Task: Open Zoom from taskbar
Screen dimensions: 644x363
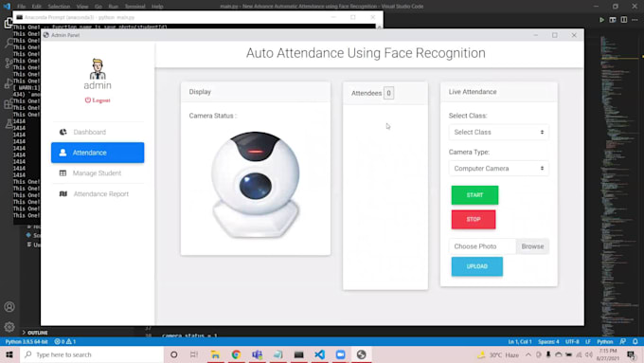Action: click(x=341, y=354)
